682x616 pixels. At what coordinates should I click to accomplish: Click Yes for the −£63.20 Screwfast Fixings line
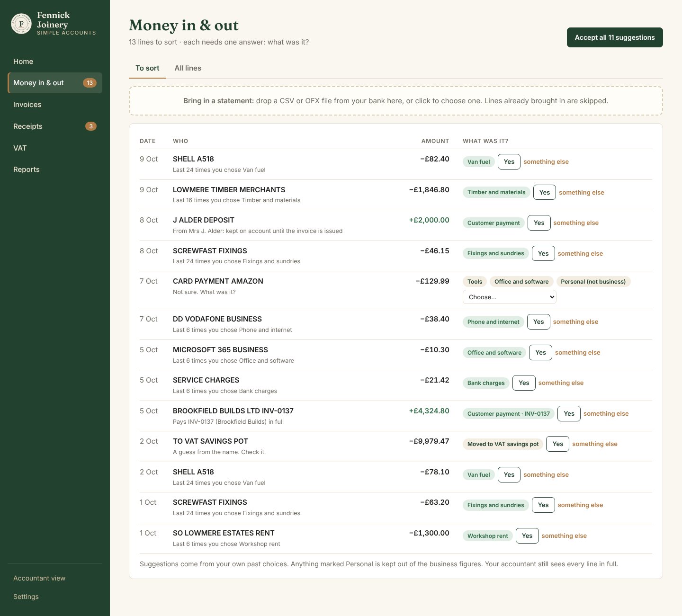point(543,505)
